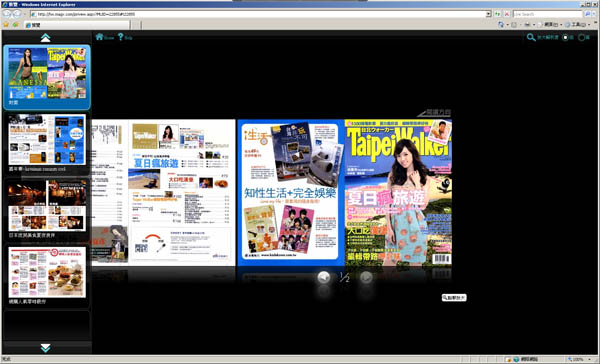Viewport: 600px width, 364px height.
Task: Add to Favorites with the green plus star
Action: (x=15, y=24)
